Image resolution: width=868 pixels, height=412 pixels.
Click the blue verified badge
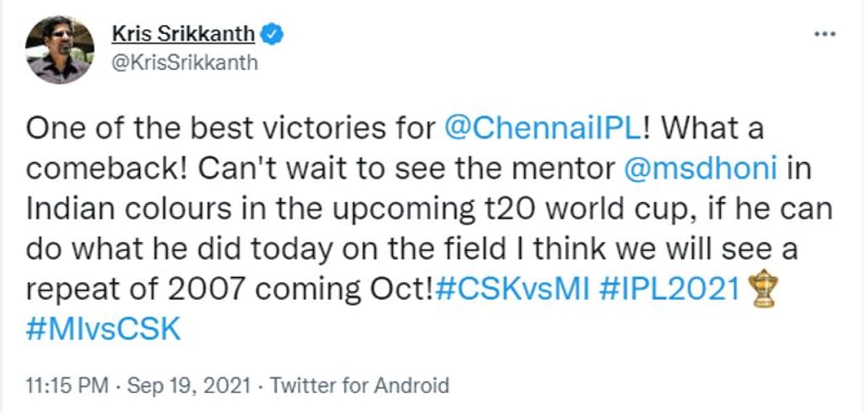tap(273, 35)
